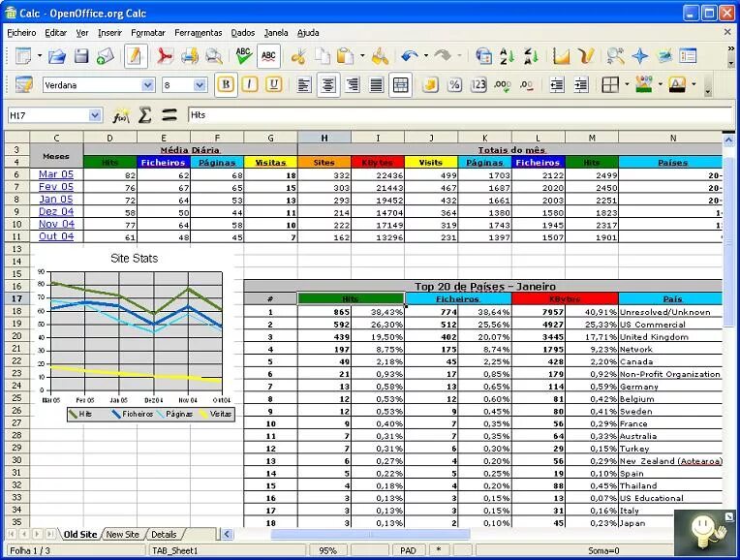Run the Spellcheck icon with green checkmark
Screen dimensions: 740x560
(243, 56)
